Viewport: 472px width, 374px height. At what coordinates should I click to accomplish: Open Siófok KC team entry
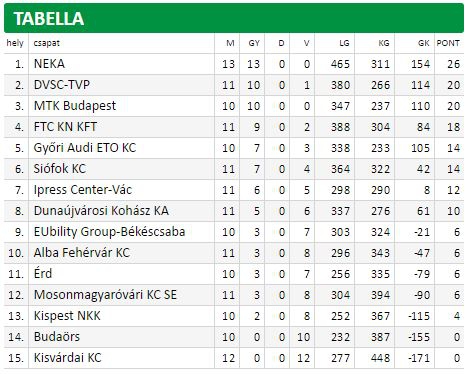click(x=60, y=169)
